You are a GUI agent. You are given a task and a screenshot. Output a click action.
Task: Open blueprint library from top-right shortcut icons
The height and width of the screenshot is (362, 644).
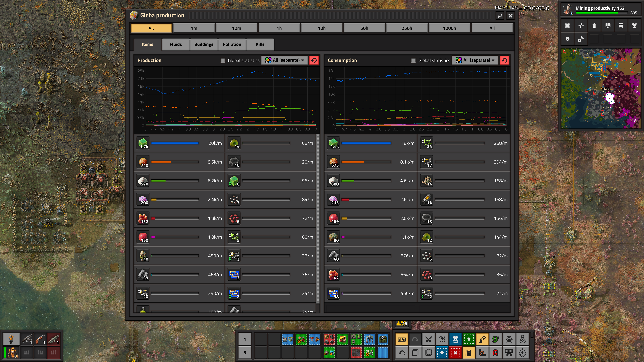(568, 25)
